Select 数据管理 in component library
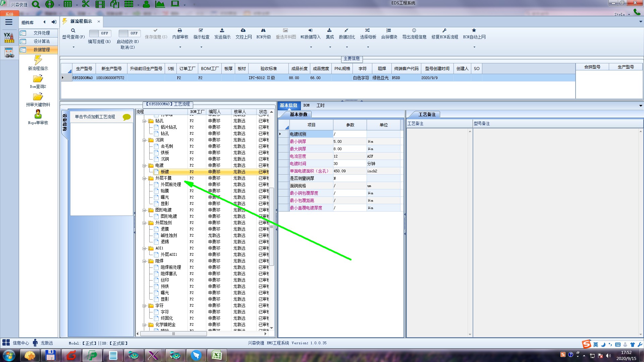This screenshot has width=644, height=362. click(42, 50)
